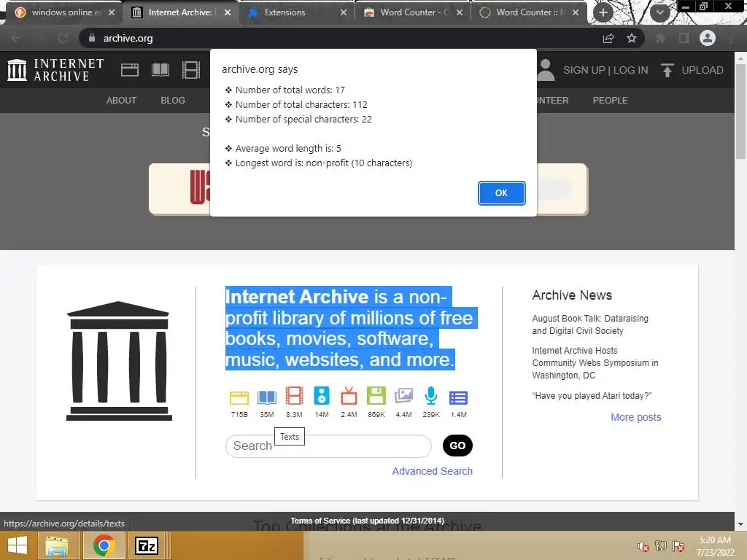Screen dimensions: 747x560
Task: Open the Texts book icon in header
Action: tap(160, 70)
